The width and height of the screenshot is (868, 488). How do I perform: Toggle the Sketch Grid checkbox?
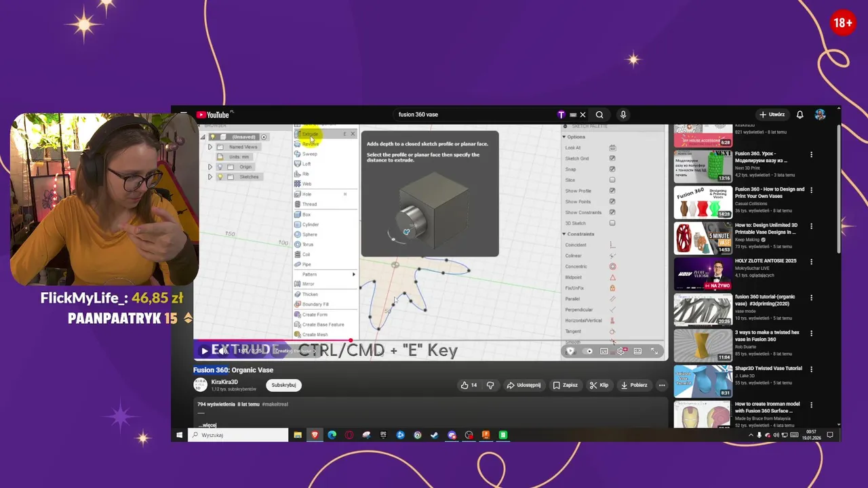612,159
